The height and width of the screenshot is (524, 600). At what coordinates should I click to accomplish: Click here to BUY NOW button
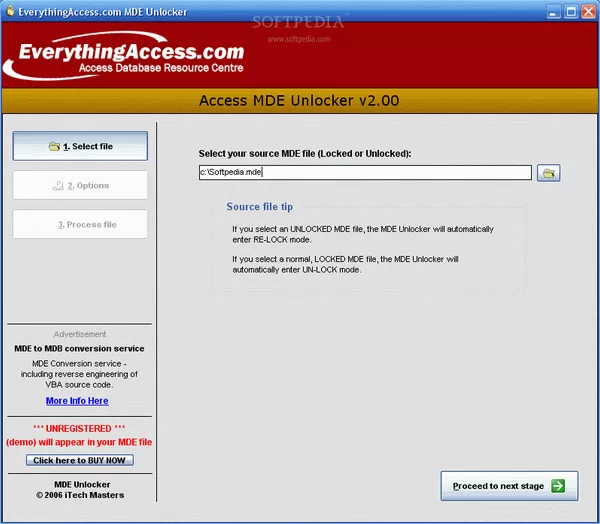point(80,460)
